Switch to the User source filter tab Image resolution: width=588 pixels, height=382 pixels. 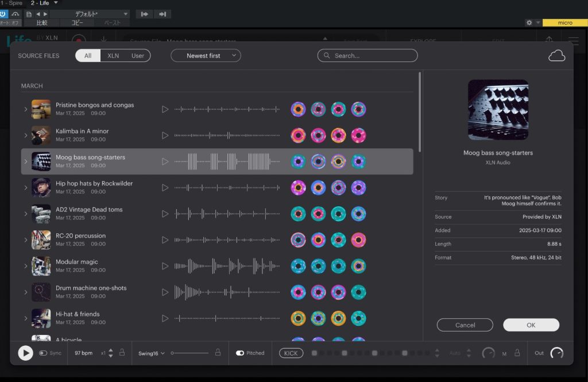[x=138, y=56]
